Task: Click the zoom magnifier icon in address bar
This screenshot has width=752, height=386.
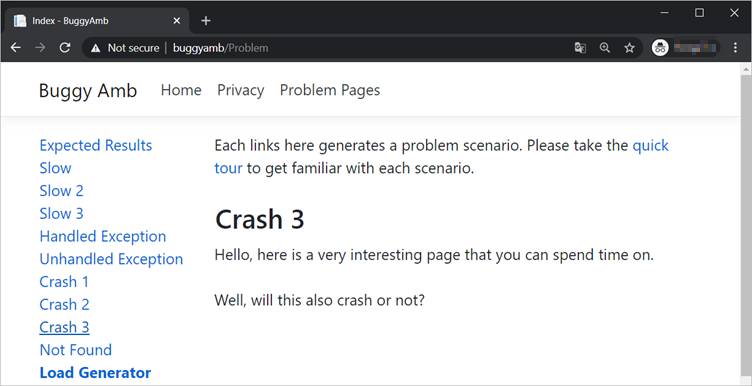Action: pos(605,48)
